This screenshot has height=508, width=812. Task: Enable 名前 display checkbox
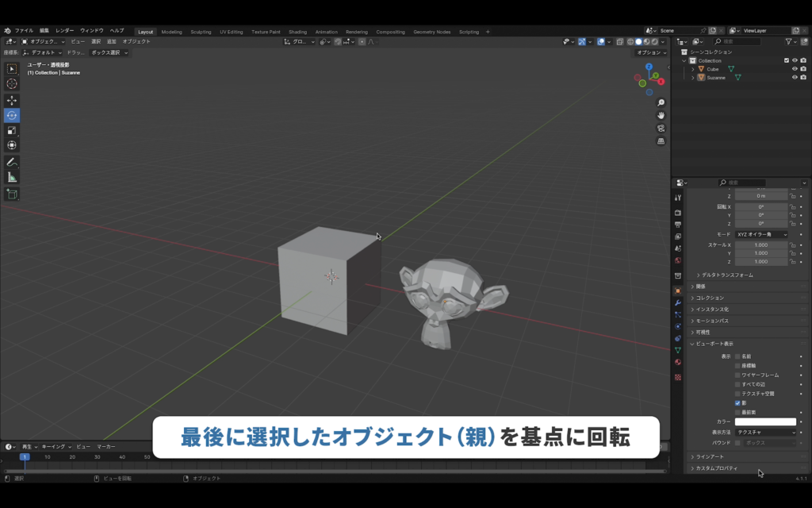pos(737,356)
